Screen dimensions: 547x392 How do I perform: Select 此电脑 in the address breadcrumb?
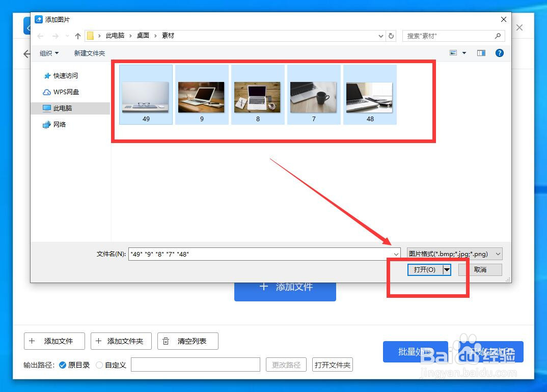[115, 36]
